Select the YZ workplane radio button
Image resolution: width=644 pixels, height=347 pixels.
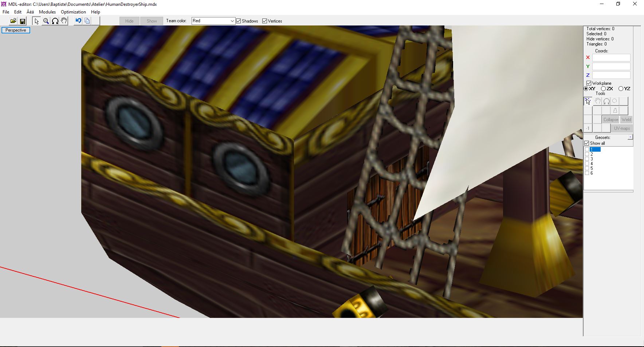coord(621,89)
